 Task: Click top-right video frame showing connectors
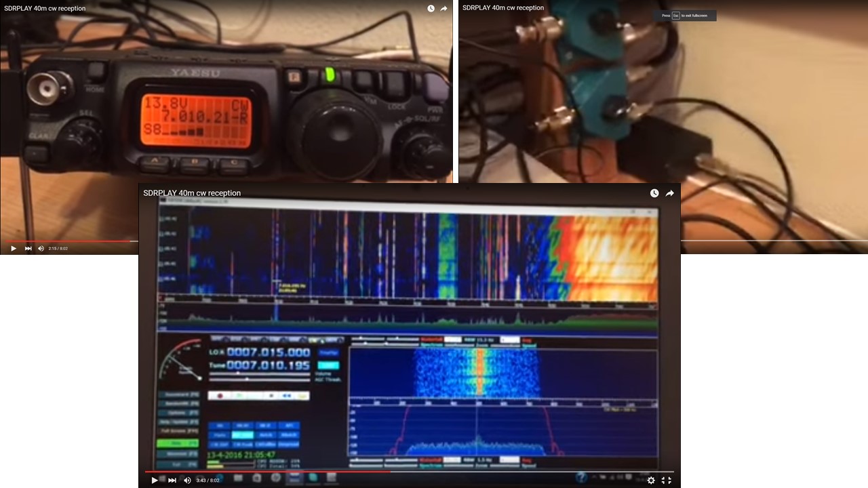point(663,129)
